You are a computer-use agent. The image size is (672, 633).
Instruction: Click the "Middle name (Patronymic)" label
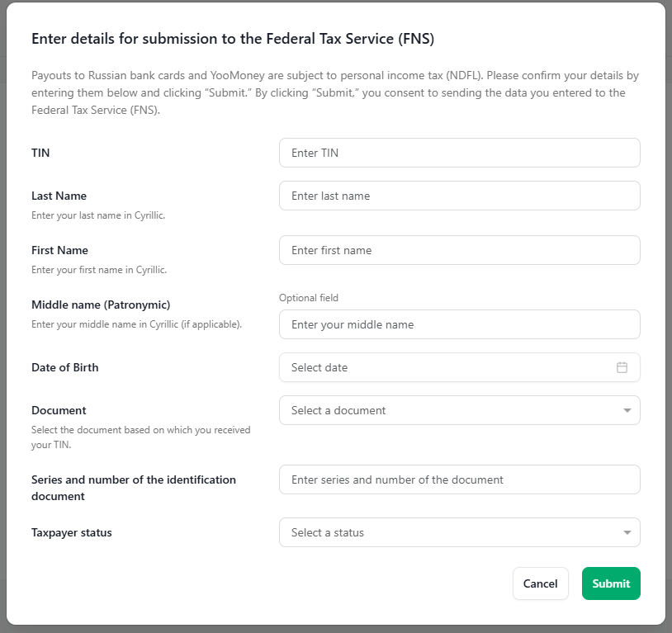coord(101,305)
